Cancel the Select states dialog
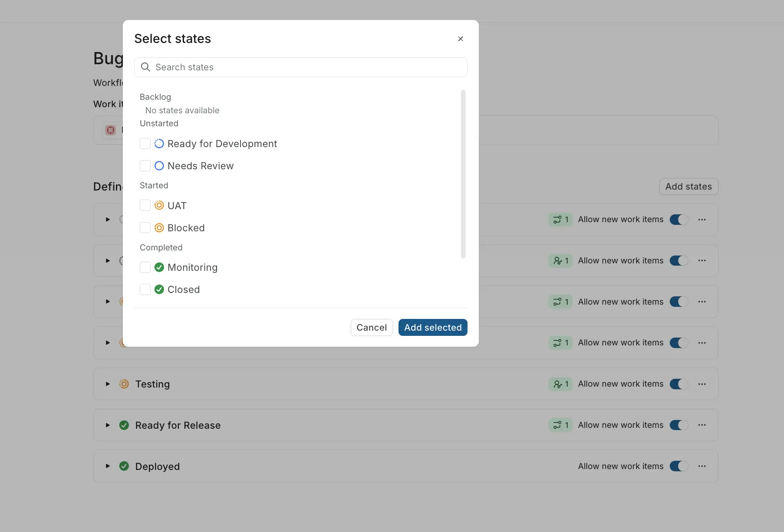784x532 pixels. [372, 328]
